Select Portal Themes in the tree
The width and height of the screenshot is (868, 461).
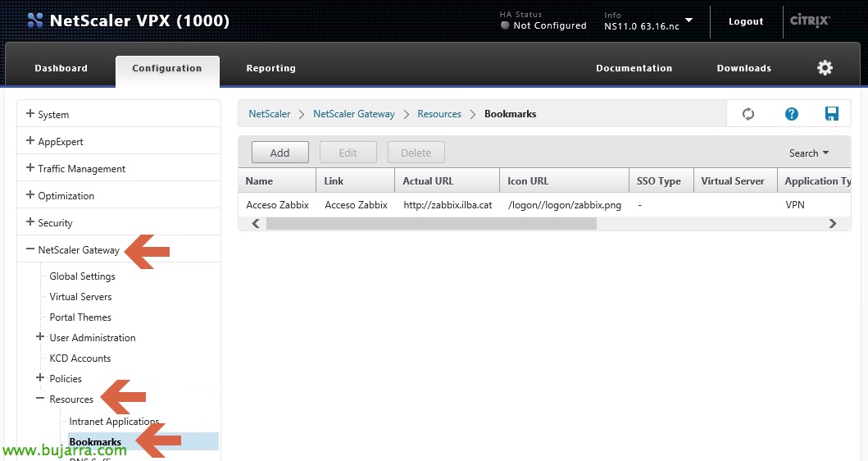click(80, 317)
